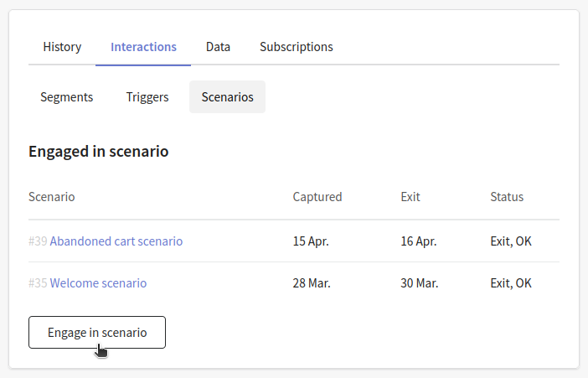The height and width of the screenshot is (378, 588).
Task: Click Exit, OK status of Abandoned cart
Action: (511, 241)
